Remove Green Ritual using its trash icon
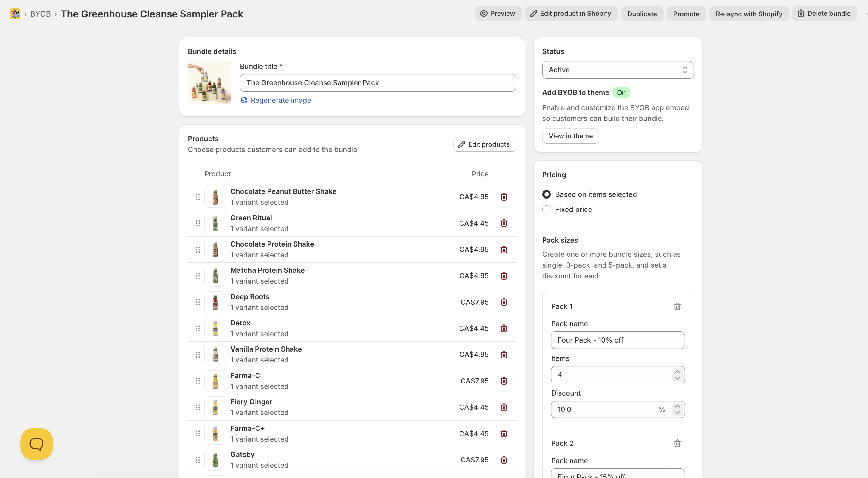 click(504, 223)
